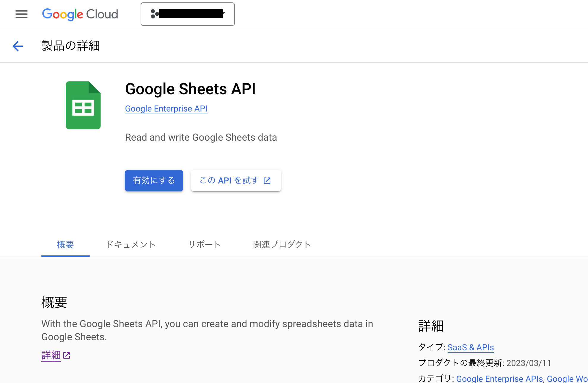Click the Google Sheets API title
The height and width of the screenshot is (383, 588).
point(190,89)
